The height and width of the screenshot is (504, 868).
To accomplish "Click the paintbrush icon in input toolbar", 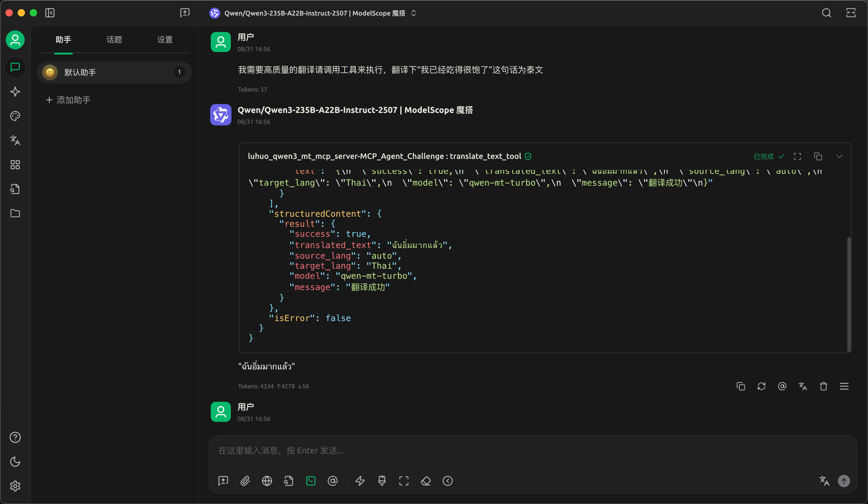I will click(x=382, y=481).
